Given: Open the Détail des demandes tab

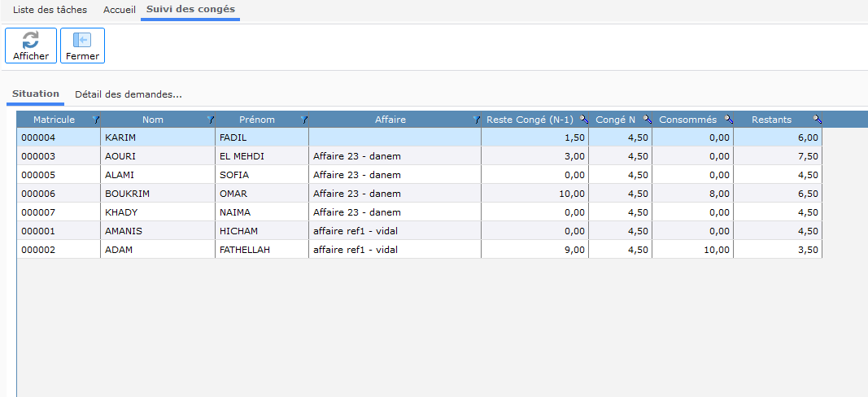Looking at the screenshot, I should 128,94.
